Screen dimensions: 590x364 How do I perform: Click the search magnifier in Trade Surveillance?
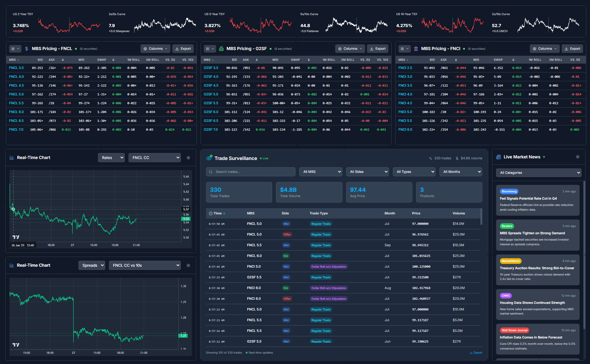tap(210, 172)
